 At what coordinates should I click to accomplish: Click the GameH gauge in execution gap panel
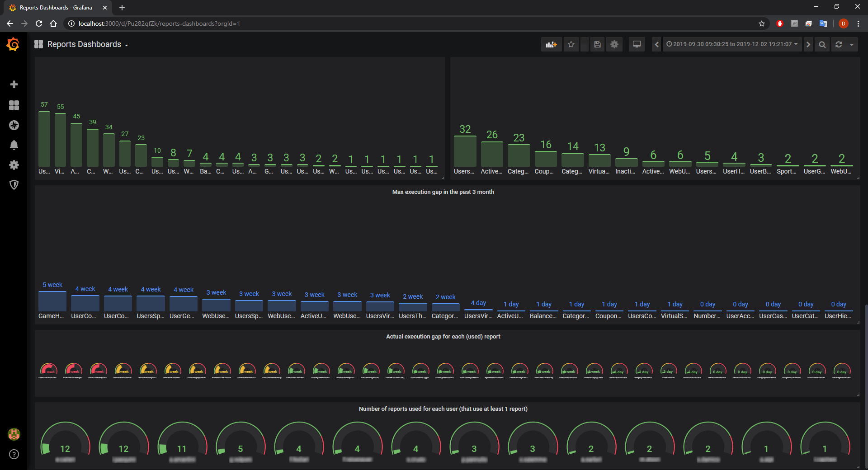(x=52, y=302)
